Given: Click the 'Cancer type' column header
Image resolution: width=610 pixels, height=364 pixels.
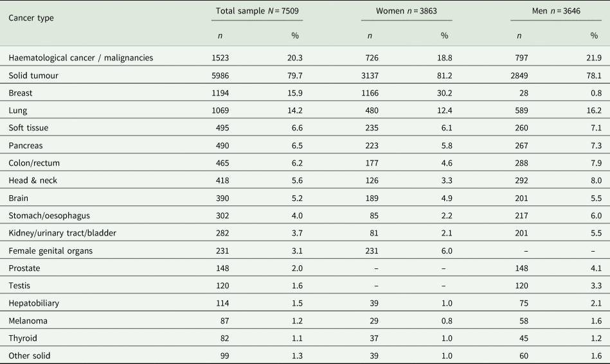Looking at the screenshot, I should [x=31, y=18].
